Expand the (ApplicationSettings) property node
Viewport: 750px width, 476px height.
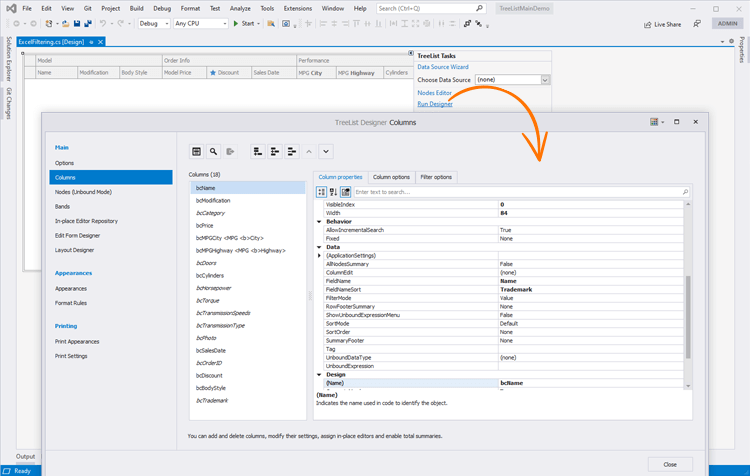coord(319,255)
